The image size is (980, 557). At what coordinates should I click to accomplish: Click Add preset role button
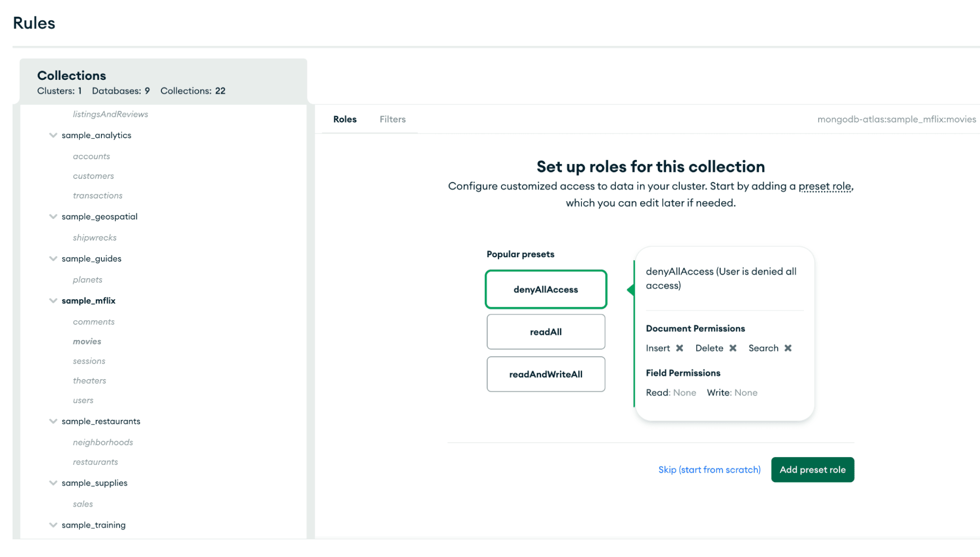click(812, 469)
